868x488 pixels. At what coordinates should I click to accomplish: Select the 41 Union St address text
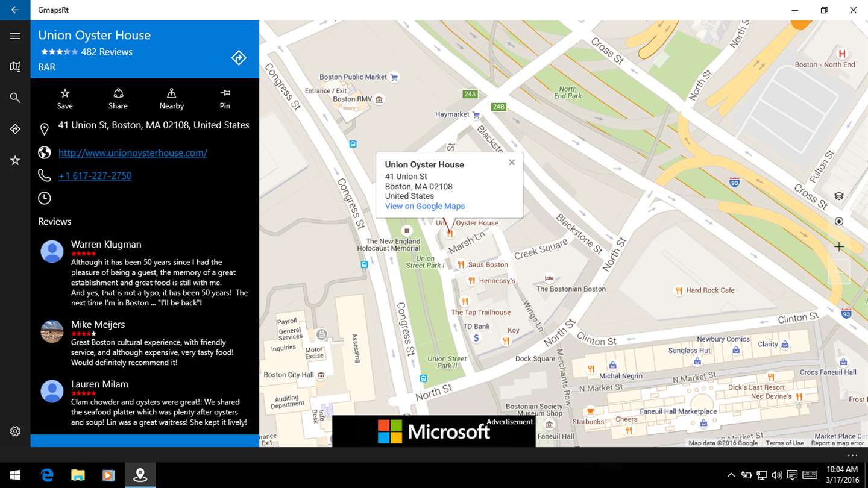154,125
